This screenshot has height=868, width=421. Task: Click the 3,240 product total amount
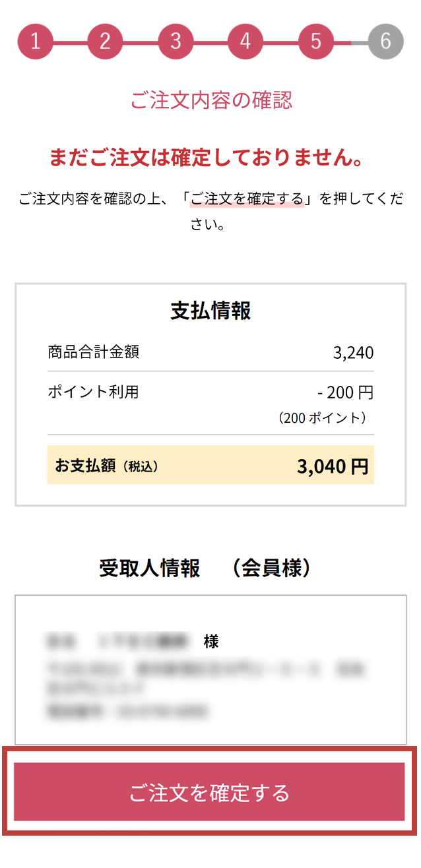(353, 353)
